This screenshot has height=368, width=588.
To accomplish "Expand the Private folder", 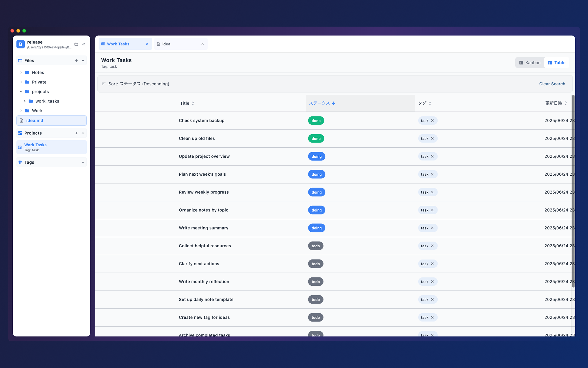I will click(21, 82).
